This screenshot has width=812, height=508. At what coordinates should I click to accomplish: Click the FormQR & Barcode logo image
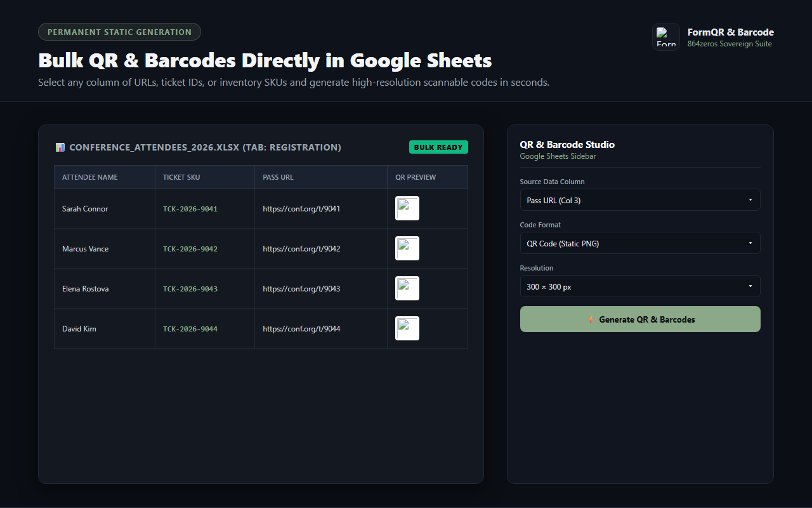[x=666, y=37]
